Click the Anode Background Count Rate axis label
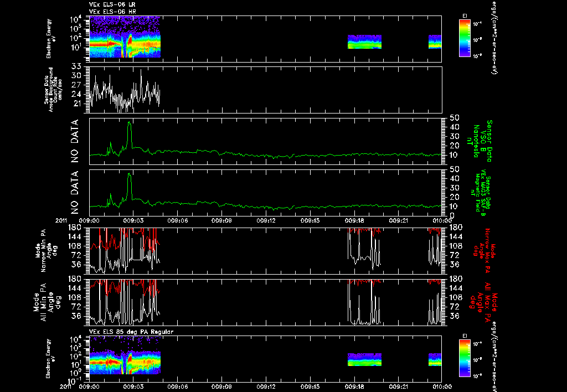This screenshot has width=567, height=392. (x=53, y=89)
